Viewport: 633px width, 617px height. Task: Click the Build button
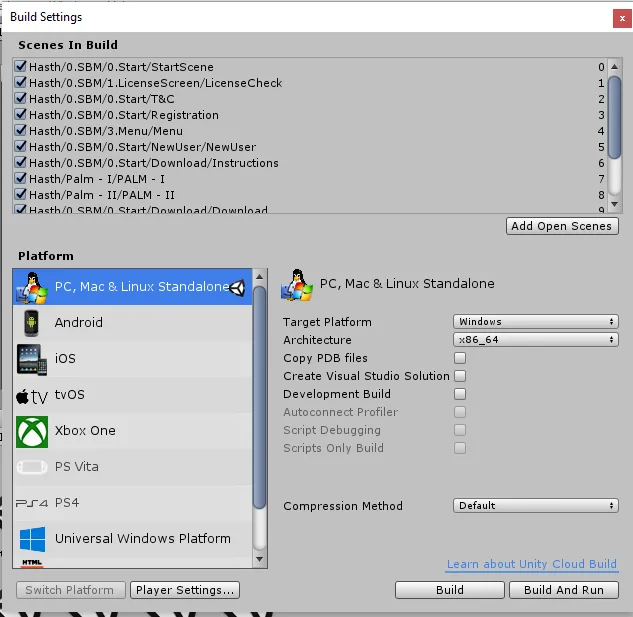pyautogui.click(x=450, y=590)
